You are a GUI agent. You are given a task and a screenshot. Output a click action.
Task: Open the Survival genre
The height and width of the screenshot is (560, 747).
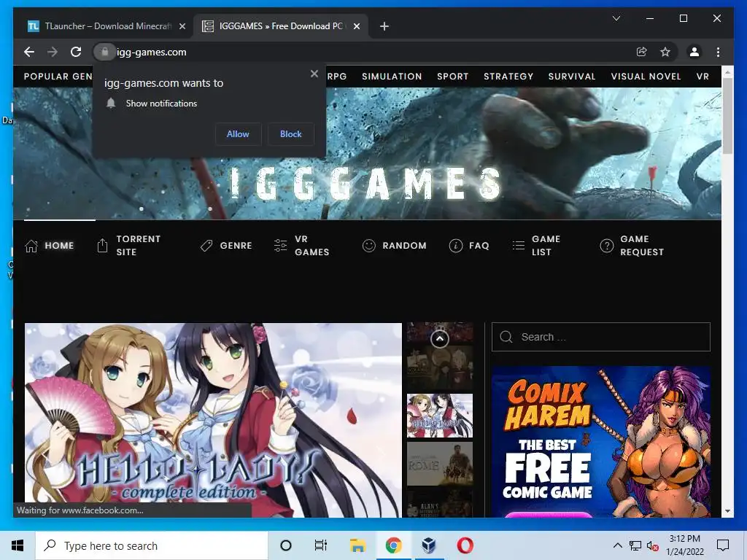(572, 76)
